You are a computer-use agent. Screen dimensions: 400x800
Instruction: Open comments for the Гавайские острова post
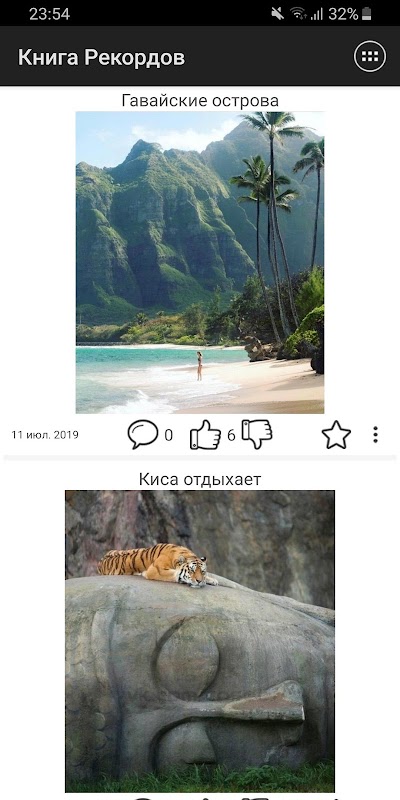(142, 434)
